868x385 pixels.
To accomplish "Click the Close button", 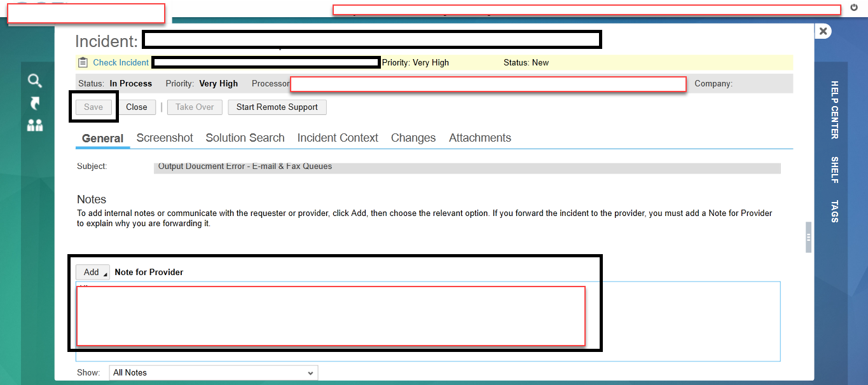I will coord(137,107).
